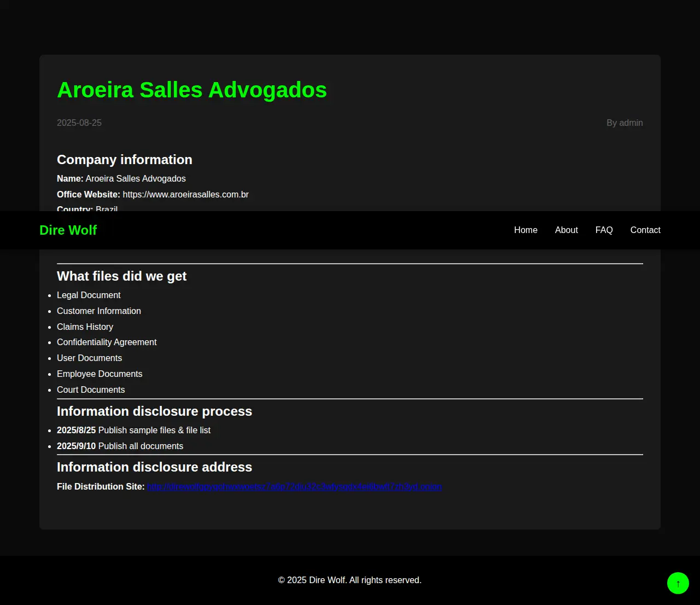Click the Dire Wolf site logo

pyautogui.click(x=68, y=230)
